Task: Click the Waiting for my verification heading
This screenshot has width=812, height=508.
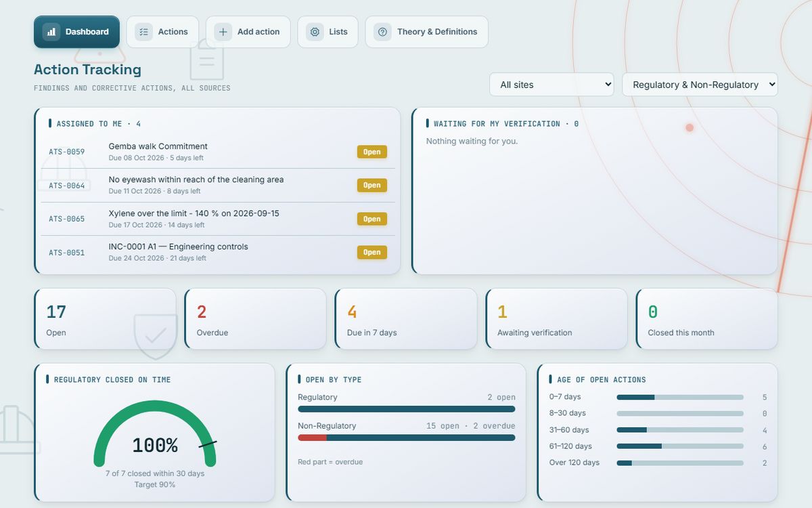Action: (506, 124)
